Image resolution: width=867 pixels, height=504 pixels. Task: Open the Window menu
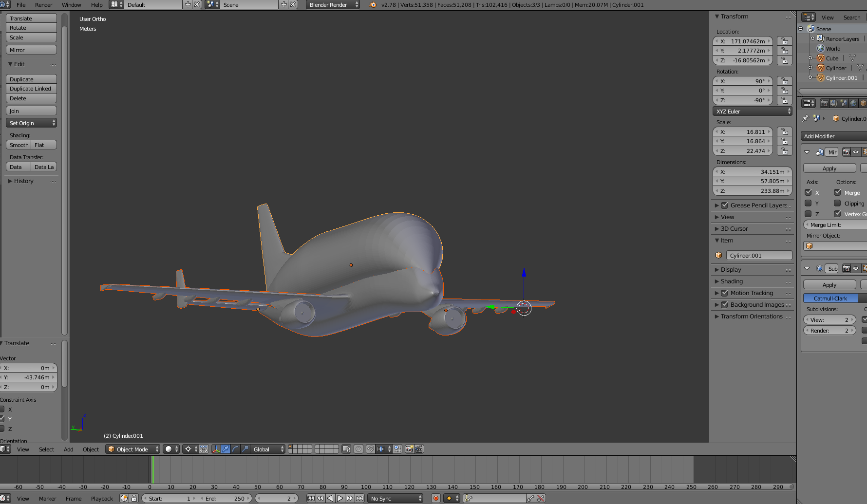(x=71, y=5)
